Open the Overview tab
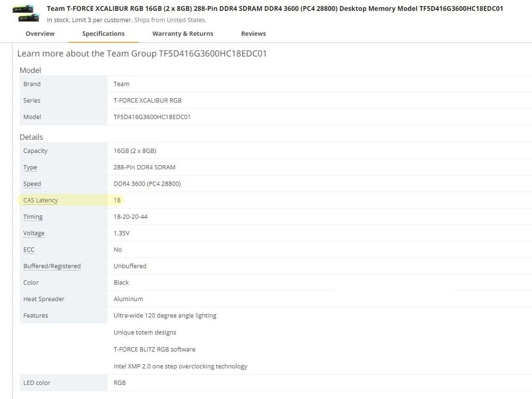 click(x=40, y=34)
